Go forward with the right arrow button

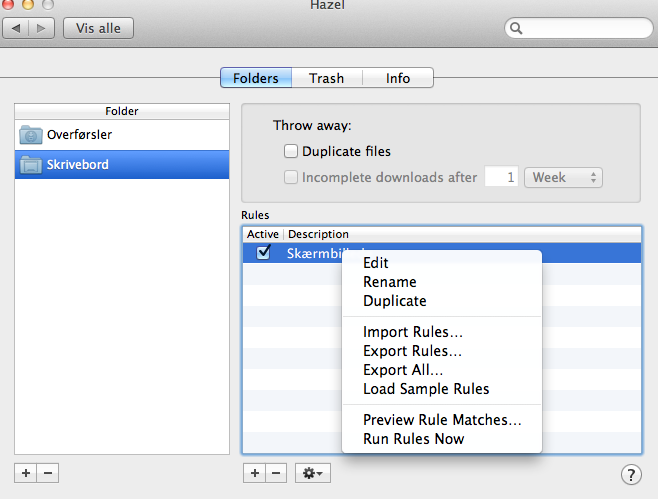point(41,28)
